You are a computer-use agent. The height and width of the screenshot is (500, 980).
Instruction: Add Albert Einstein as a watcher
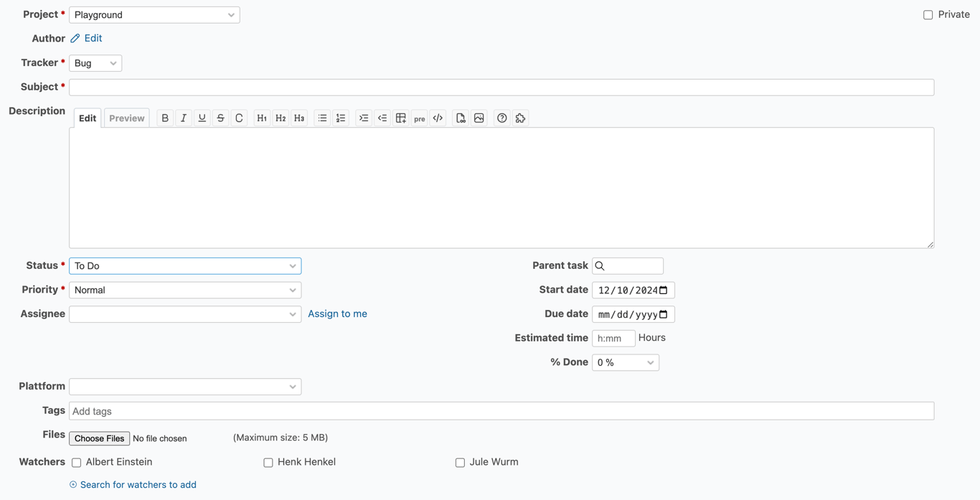[x=76, y=462]
